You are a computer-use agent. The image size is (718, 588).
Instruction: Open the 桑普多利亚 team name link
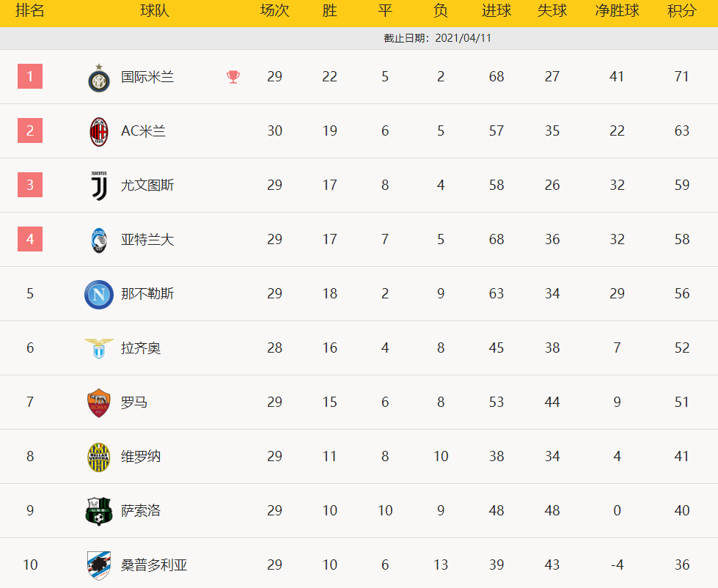tap(154, 565)
